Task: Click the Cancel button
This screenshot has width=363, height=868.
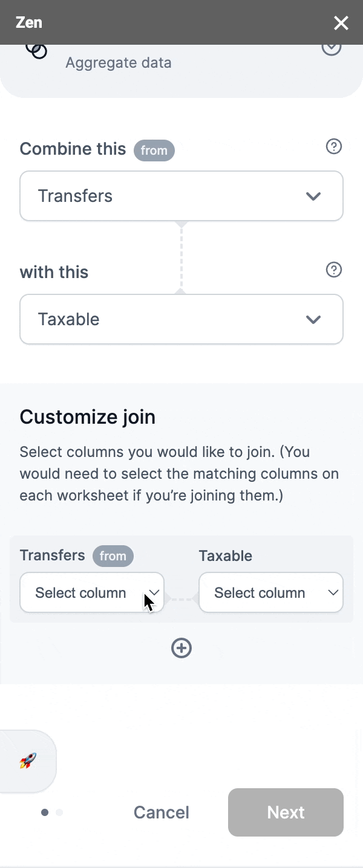Action: (x=162, y=812)
